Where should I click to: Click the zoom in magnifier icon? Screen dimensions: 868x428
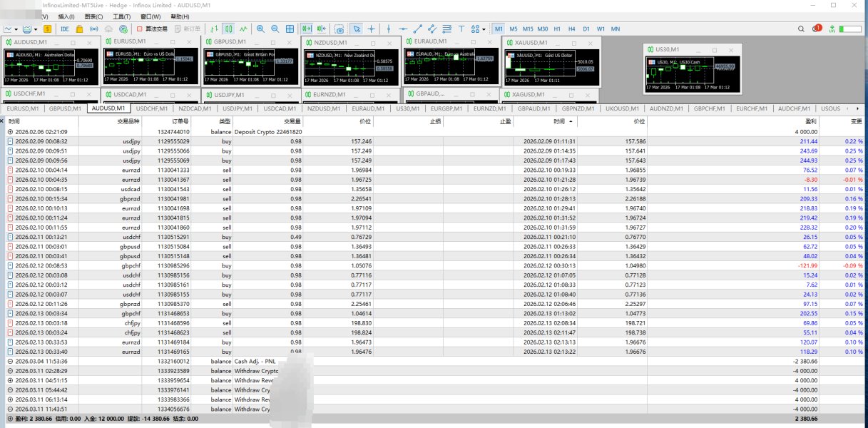260,29
